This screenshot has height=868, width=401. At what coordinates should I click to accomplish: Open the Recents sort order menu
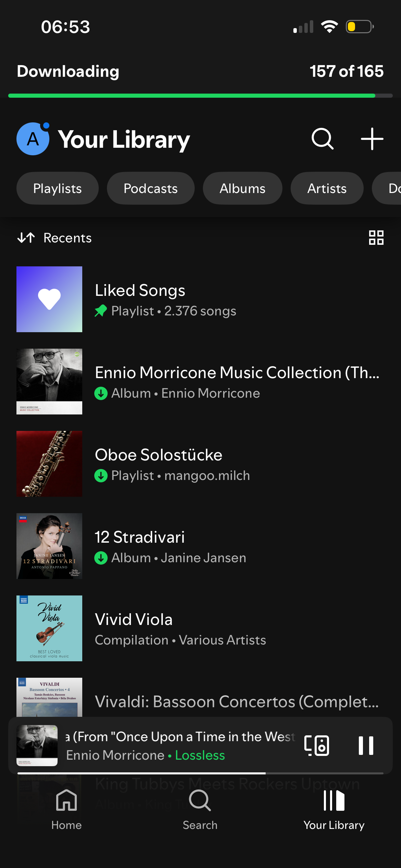click(55, 238)
